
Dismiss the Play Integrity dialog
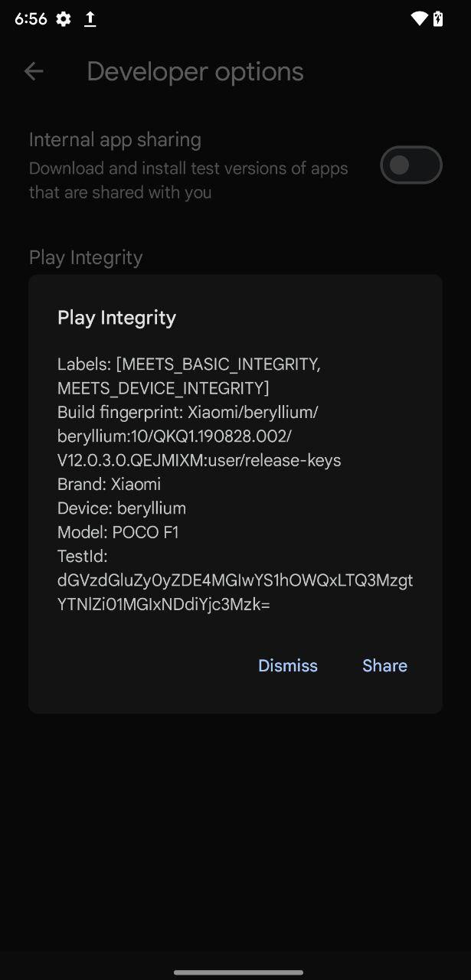click(287, 665)
